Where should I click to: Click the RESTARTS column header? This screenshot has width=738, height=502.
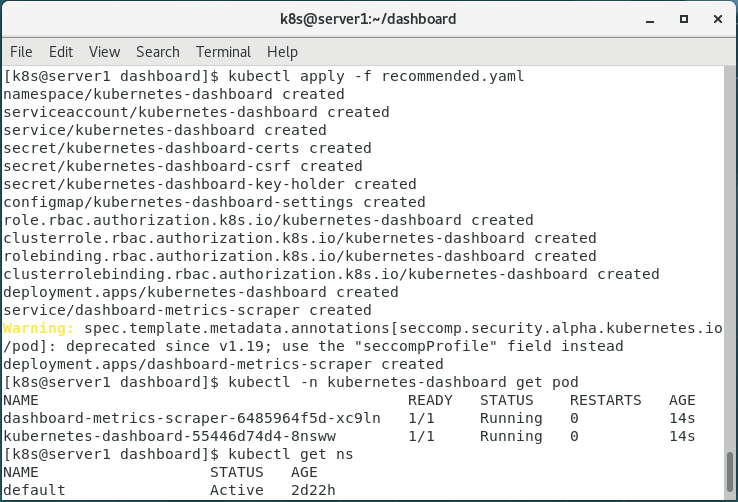(605, 400)
